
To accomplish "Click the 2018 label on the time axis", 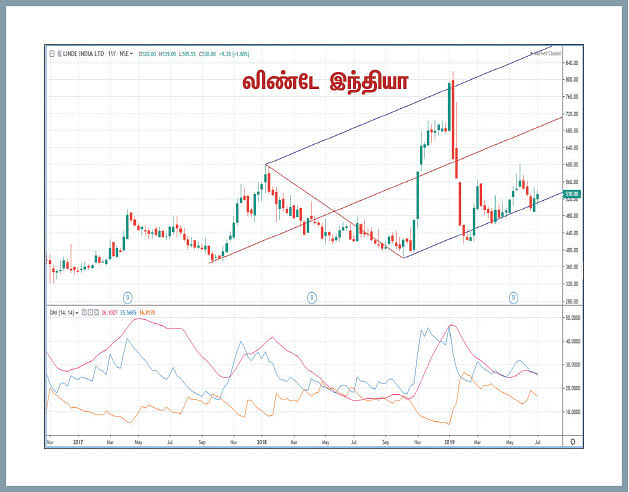I will click(262, 442).
